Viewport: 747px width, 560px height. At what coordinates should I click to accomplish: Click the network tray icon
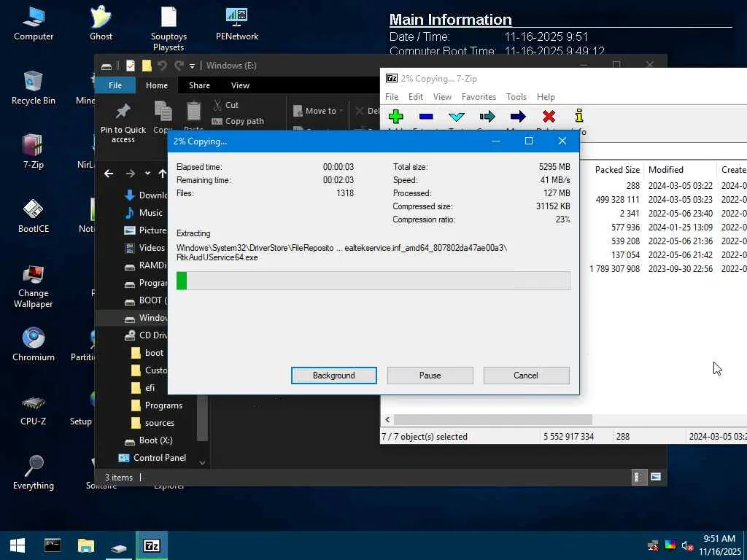click(x=653, y=545)
